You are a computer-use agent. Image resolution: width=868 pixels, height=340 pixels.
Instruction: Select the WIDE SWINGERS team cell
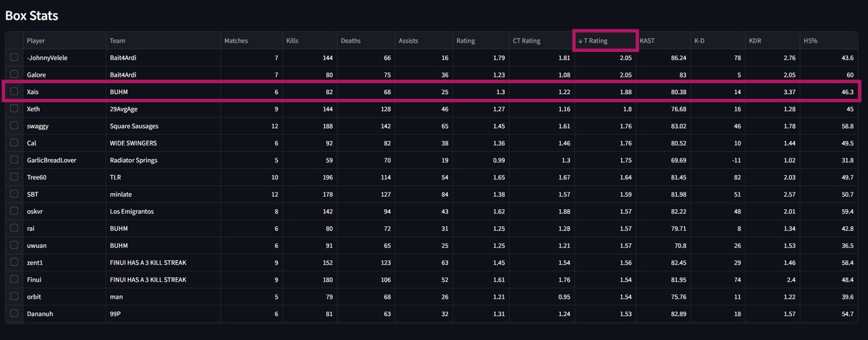pos(163,143)
